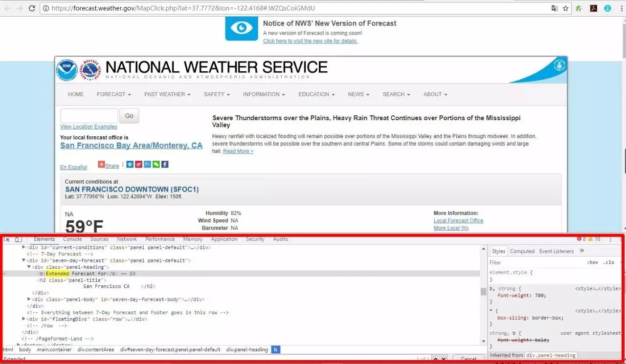Share the forecast via the WeChat icon

(156, 165)
